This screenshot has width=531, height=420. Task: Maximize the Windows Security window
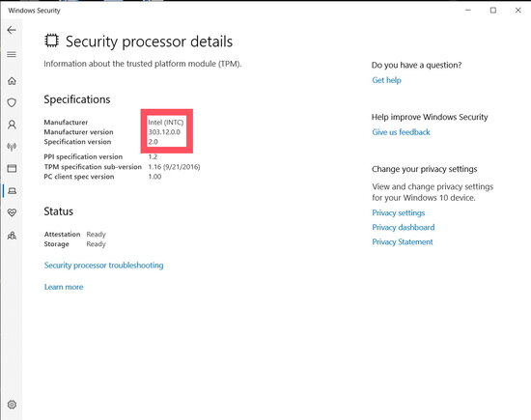click(x=493, y=11)
